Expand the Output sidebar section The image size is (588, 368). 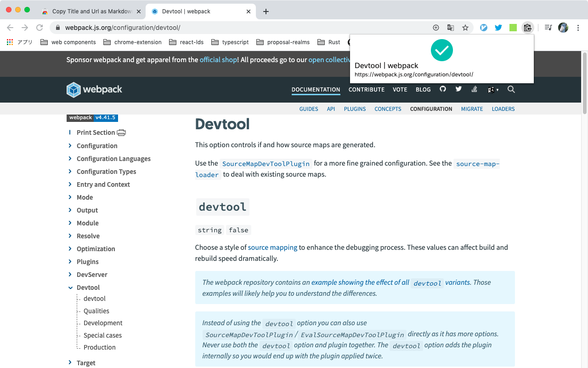coord(70,210)
